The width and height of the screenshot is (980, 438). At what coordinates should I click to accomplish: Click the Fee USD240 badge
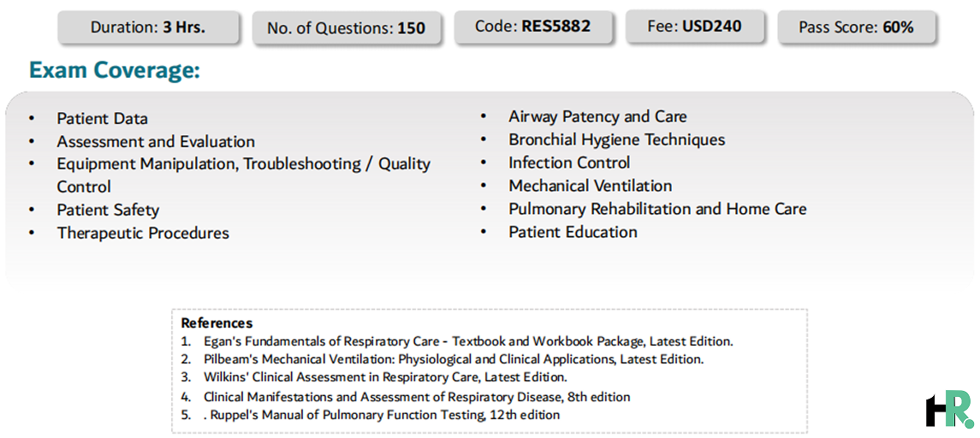pos(695,27)
